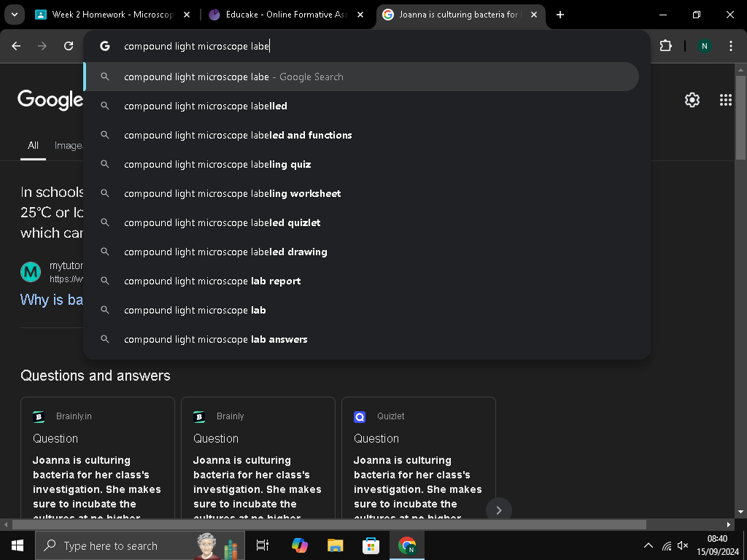Screen dimensions: 747x560
Task: Select suggestion 'labeled and functions'
Action: (362, 135)
